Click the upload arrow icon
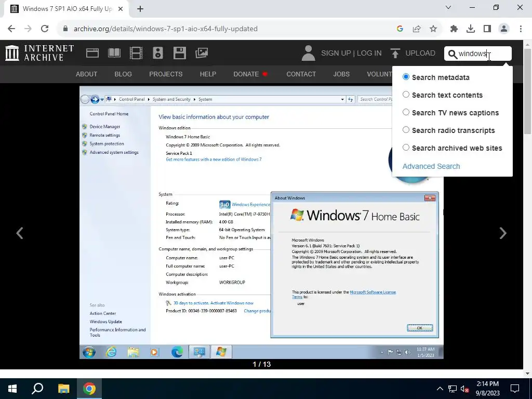 pyautogui.click(x=395, y=54)
